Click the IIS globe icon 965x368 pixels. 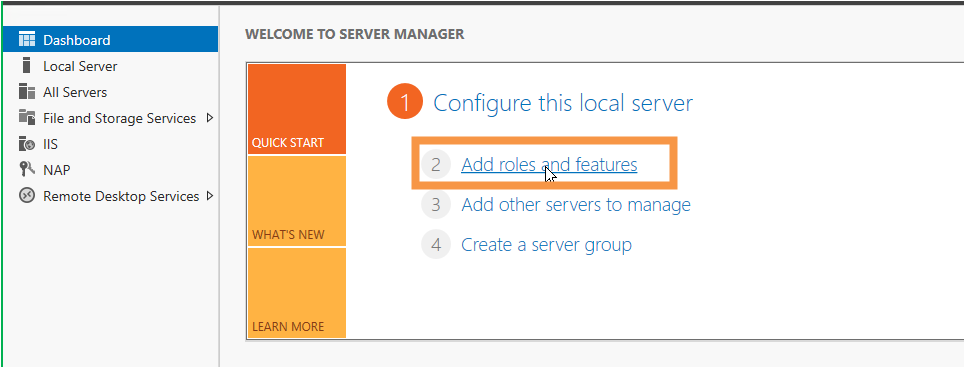click(x=27, y=144)
